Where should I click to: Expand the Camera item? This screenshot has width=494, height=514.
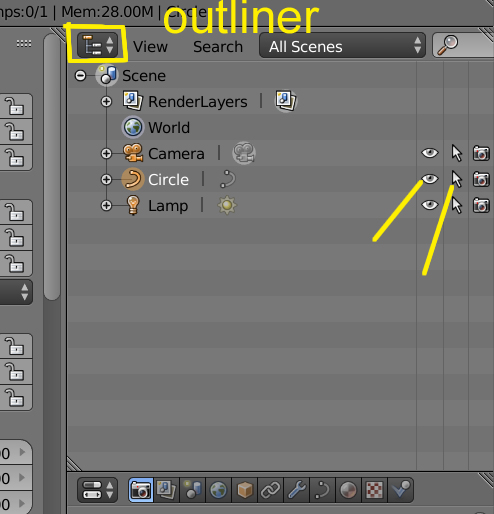click(x=106, y=153)
